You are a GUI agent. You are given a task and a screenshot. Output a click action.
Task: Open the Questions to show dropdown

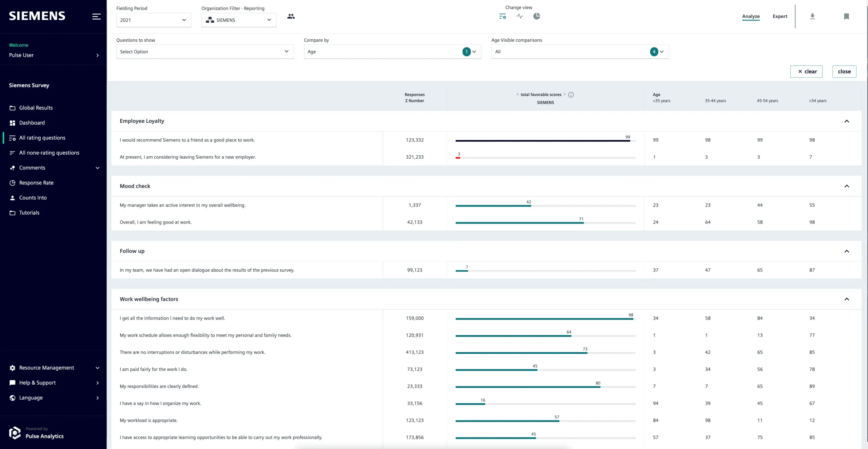coord(205,52)
